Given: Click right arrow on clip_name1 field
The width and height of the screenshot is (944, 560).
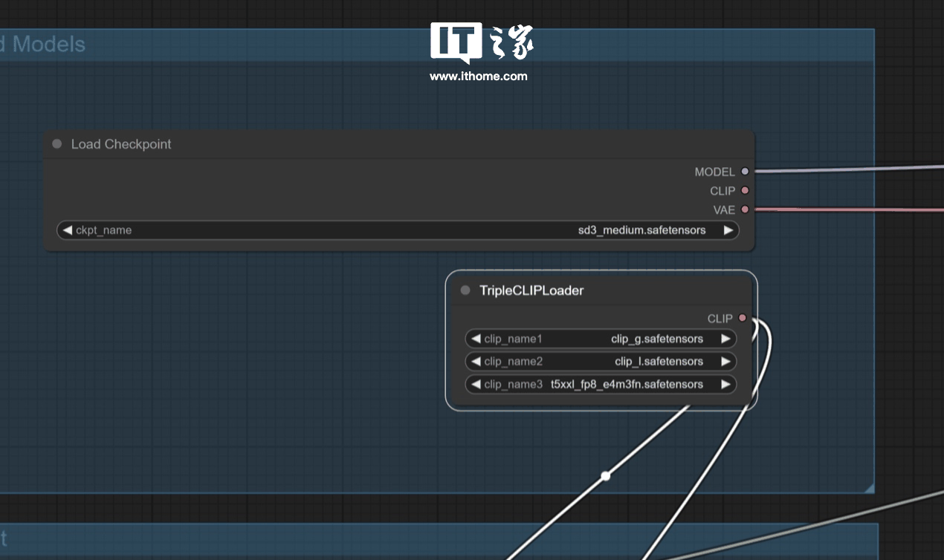Looking at the screenshot, I should pos(725,339).
